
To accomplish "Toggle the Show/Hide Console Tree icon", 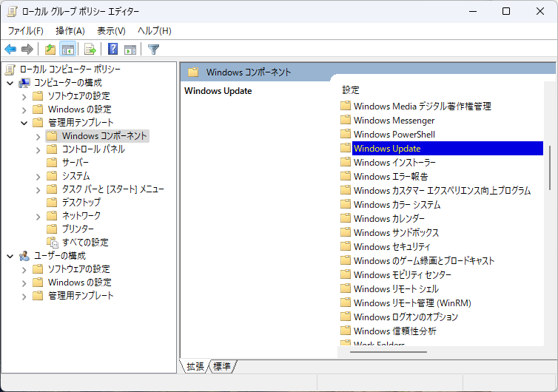I will point(67,49).
